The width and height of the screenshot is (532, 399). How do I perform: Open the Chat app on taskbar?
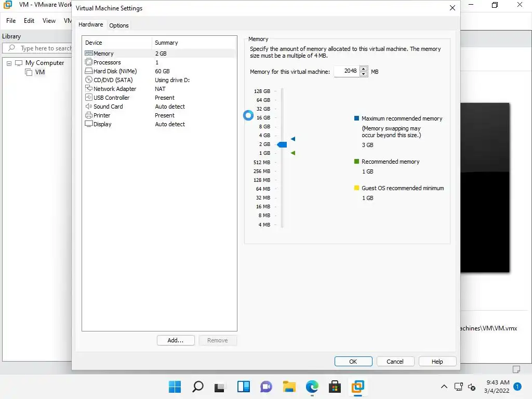click(x=267, y=387)
